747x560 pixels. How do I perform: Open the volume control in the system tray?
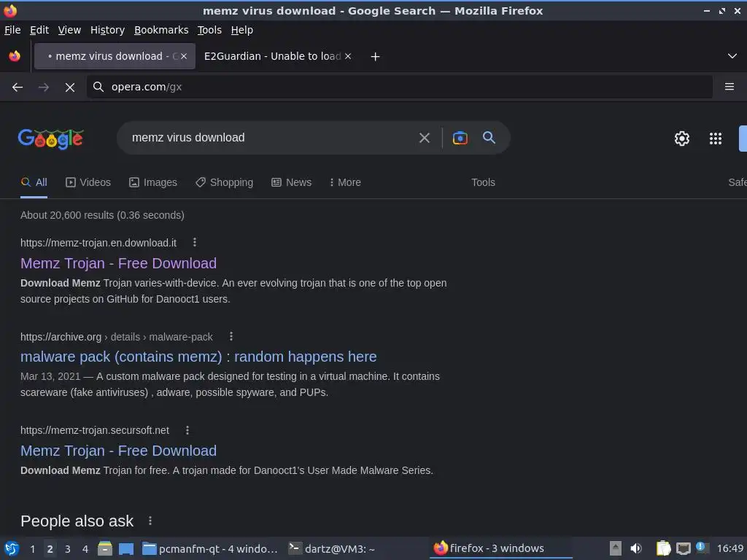click(635, 548)
